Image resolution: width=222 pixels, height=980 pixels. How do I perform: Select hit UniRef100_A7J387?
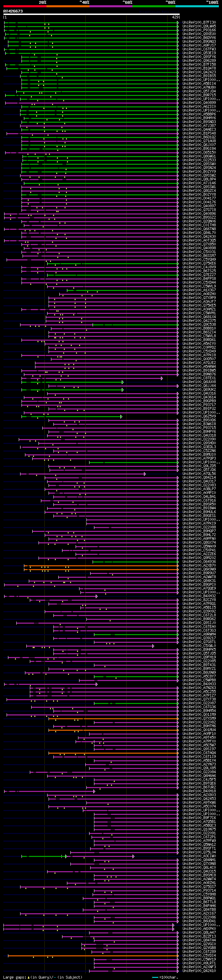click(x=199, y=125)
